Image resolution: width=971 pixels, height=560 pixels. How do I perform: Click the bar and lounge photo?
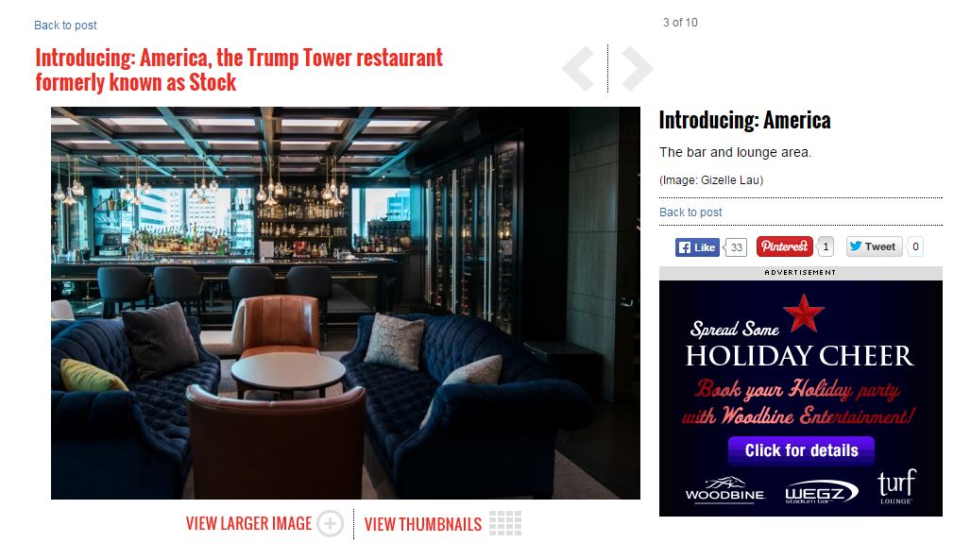click(346, 303)
